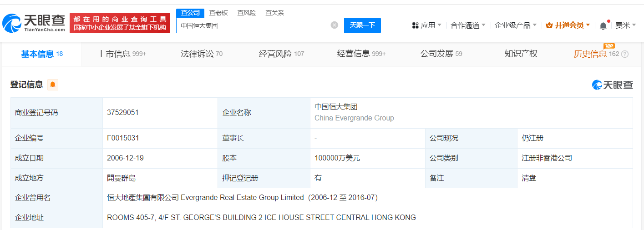
Task: Open the 法律诉讼 tab
Action: 202,54
